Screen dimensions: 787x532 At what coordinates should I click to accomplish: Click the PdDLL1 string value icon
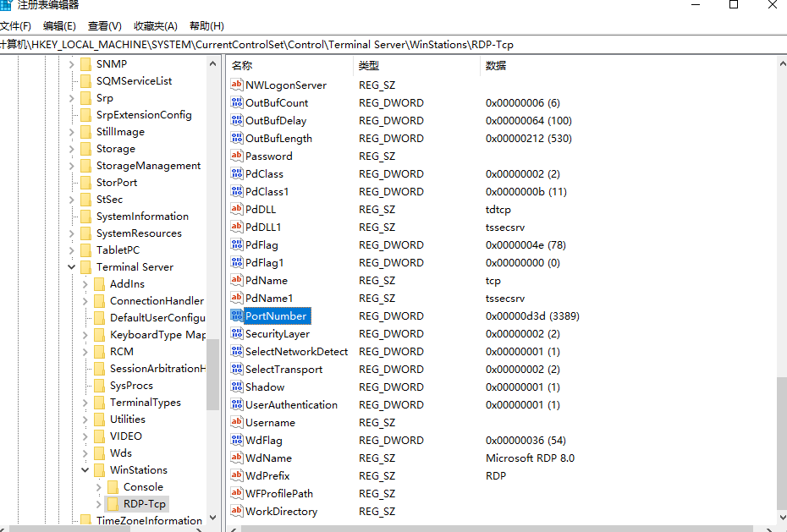point(237,227)
